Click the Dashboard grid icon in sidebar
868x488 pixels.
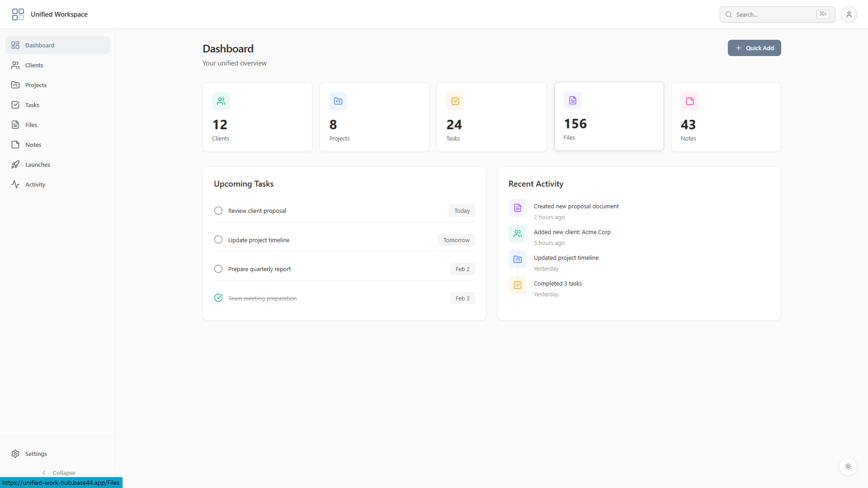(15, 45)
